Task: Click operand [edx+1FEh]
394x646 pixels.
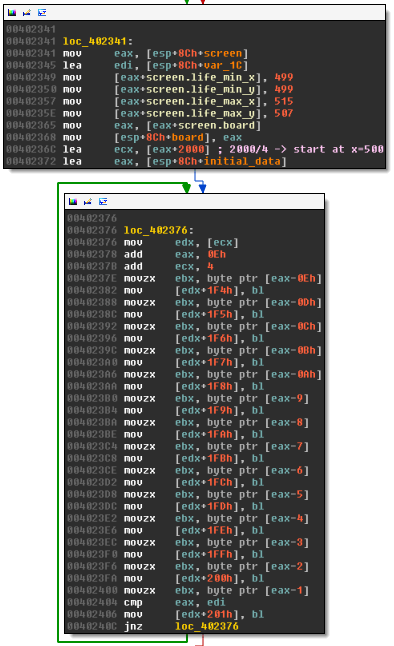Action: [206, 530]
